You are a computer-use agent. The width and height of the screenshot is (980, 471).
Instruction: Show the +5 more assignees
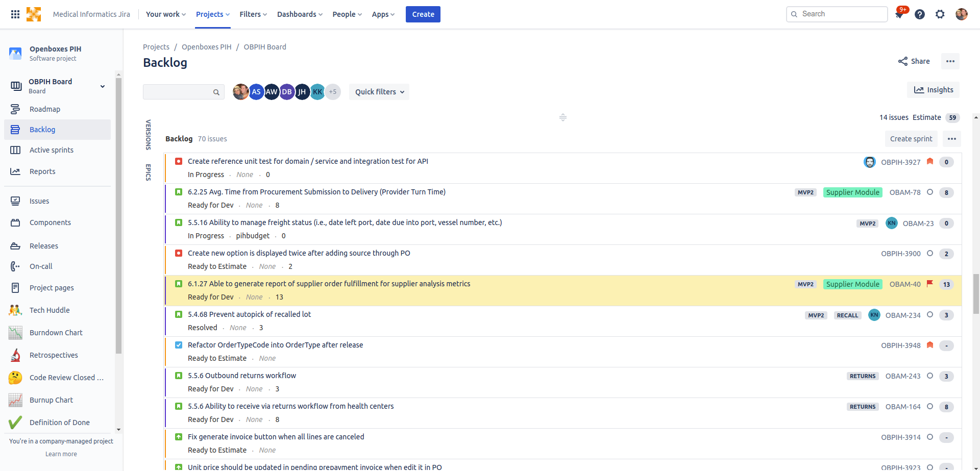333,92
